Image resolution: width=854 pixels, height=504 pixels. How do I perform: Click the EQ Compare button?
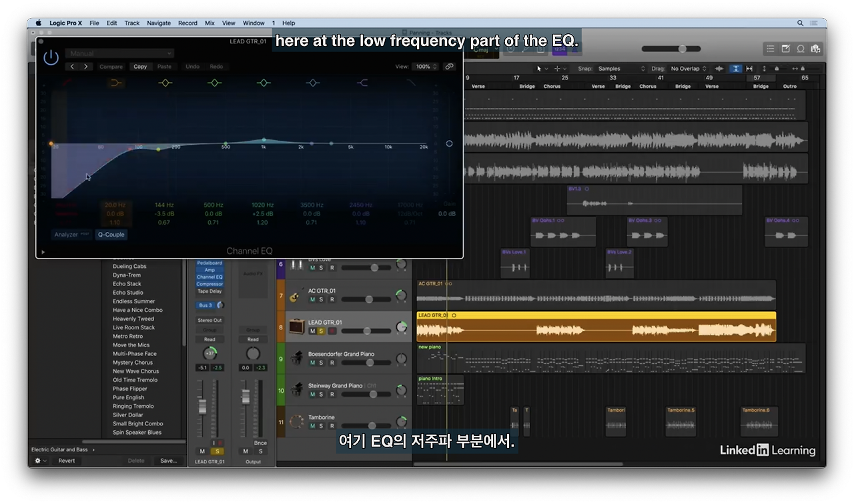click(111, 67)
